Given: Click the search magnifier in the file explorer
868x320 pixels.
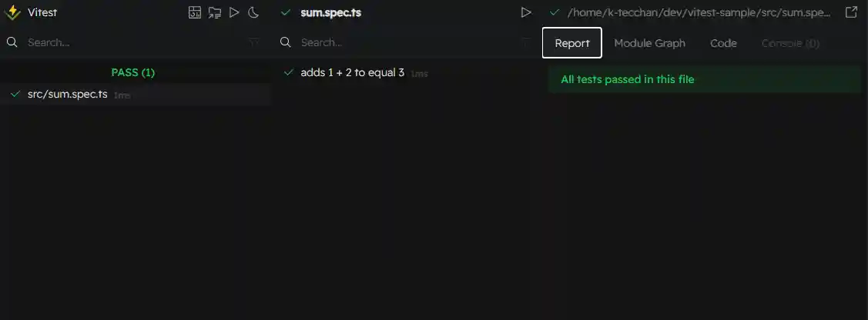Looking at the screenshot, I should [12, 43].
